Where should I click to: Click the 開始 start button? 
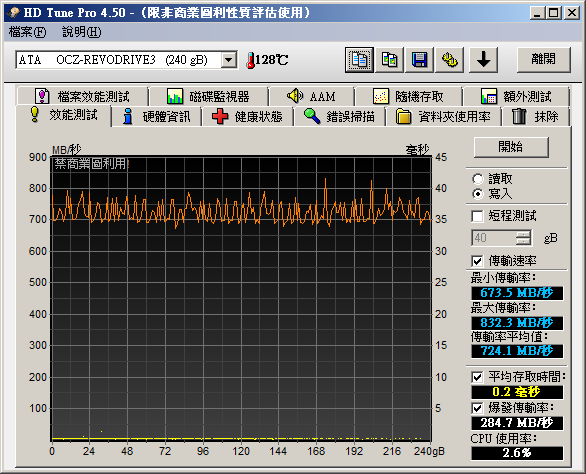[511, 147]
